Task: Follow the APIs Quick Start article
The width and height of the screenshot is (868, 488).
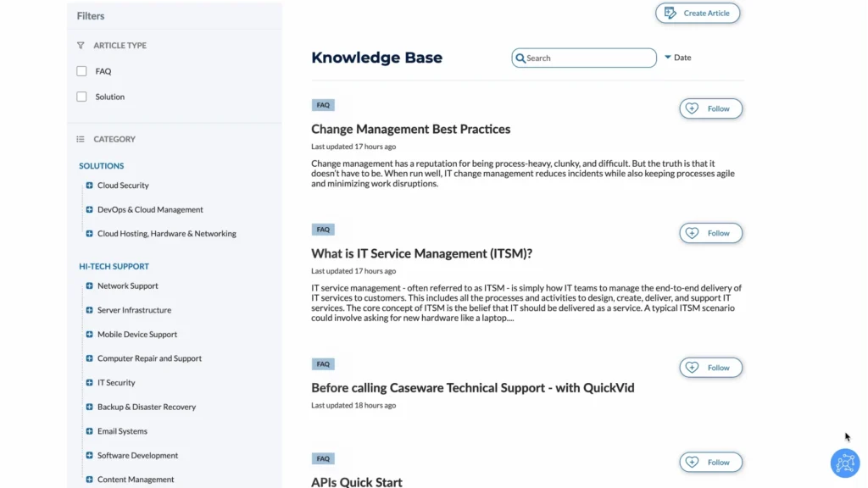Action: tap(711, 462)
